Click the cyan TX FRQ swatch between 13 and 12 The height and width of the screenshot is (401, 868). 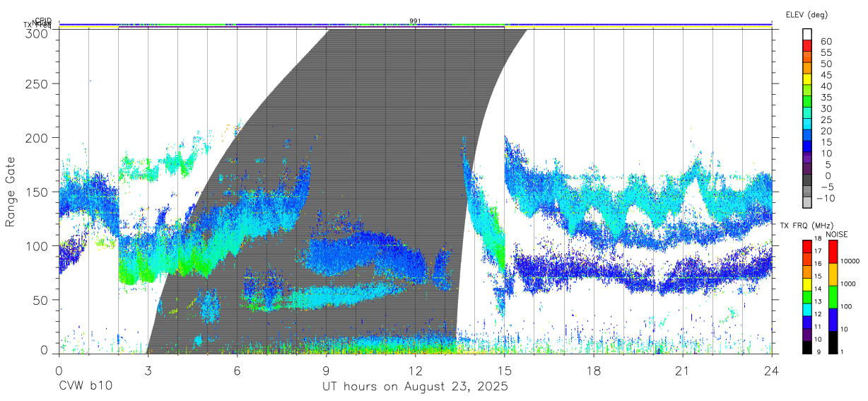point(807,309)
